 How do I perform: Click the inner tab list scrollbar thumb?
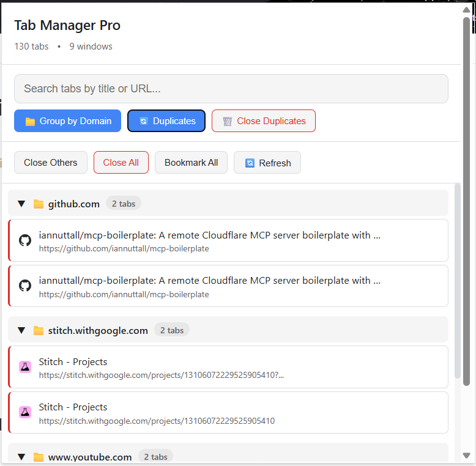pyautogui.click(x=458, y=281)
